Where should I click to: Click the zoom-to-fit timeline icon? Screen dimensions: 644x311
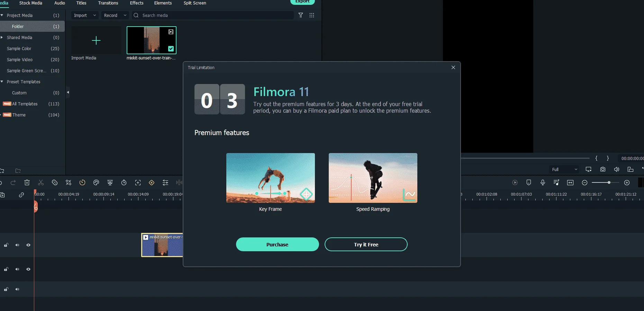point(570,182)
